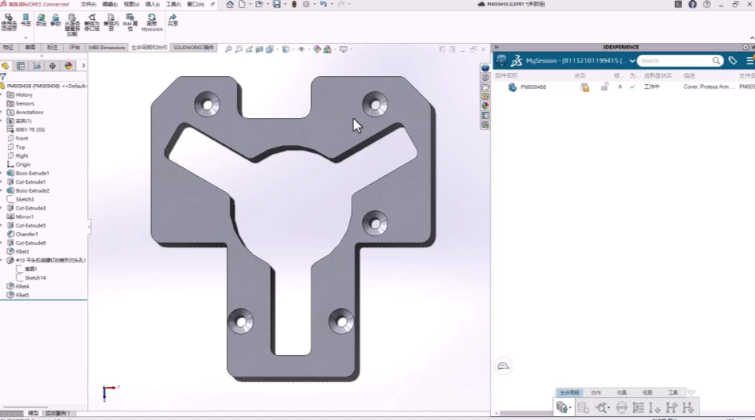Click the tag icon in 3DEXPERIENCE panel
The width and height of the screenshot is (755, 420).
732,61
